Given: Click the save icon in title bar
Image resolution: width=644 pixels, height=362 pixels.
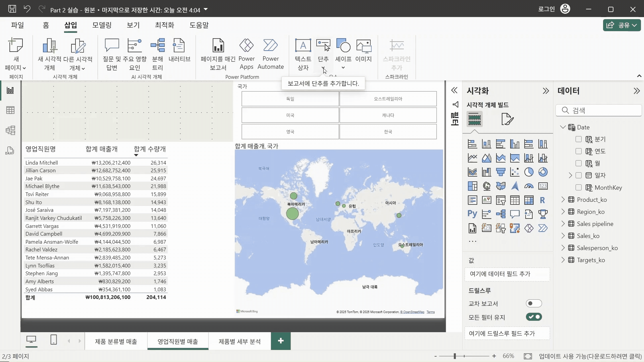Looking at the screenshot, I should pos(12,9).
